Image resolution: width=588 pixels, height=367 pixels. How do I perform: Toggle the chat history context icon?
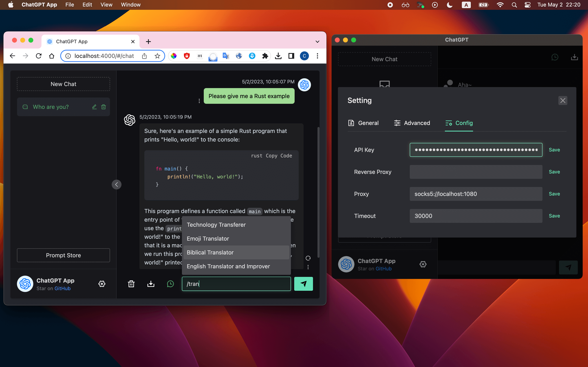pos(170,284)
